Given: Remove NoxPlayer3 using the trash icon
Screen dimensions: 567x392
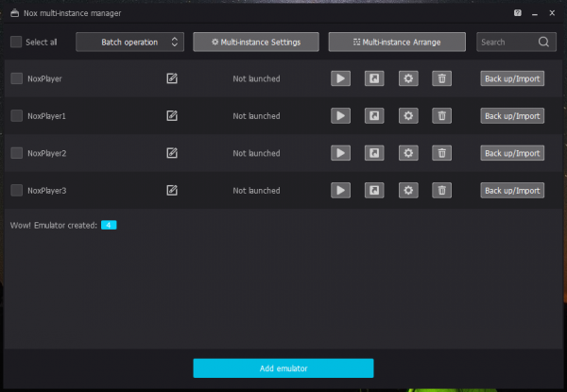Looking at the screenshot, I should pos(441,190).
